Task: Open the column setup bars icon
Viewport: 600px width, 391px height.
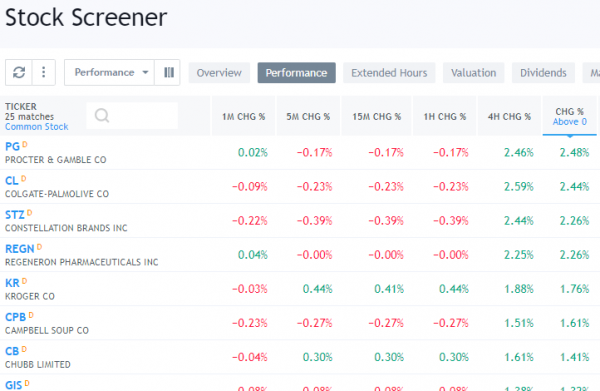Action: pos(168,72)
